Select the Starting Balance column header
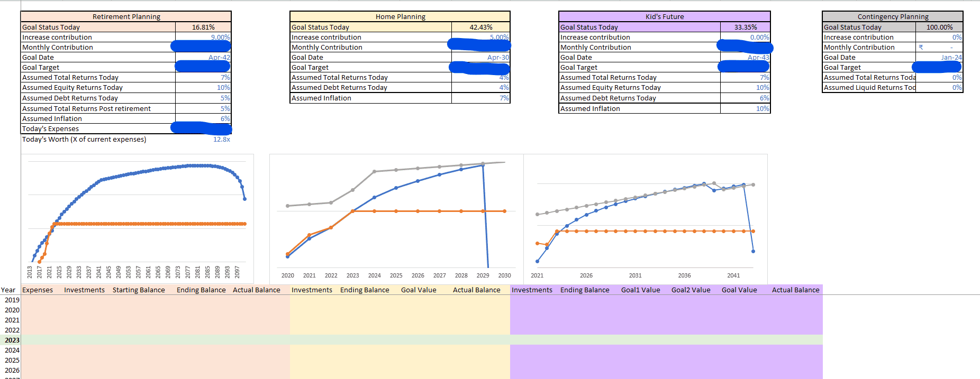Image resolution: width=980 pixels, height=379 pixels. (x=139, y=290)
